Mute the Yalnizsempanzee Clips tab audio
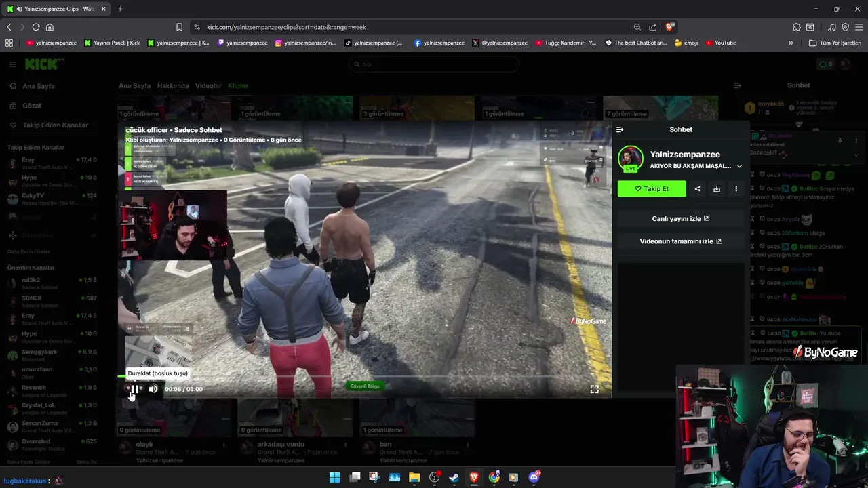The image size is (868, 488). pyautogui.click(x=18, y=9)
